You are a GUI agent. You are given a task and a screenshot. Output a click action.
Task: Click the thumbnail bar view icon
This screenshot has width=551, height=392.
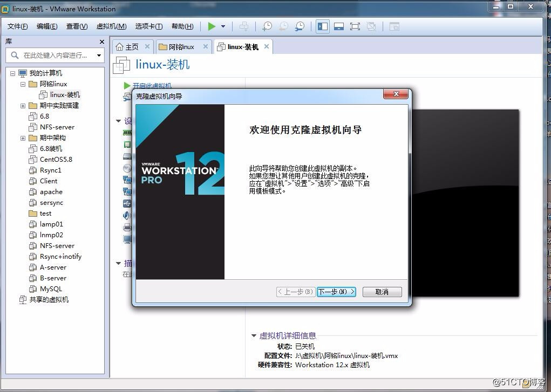[339, 26]
